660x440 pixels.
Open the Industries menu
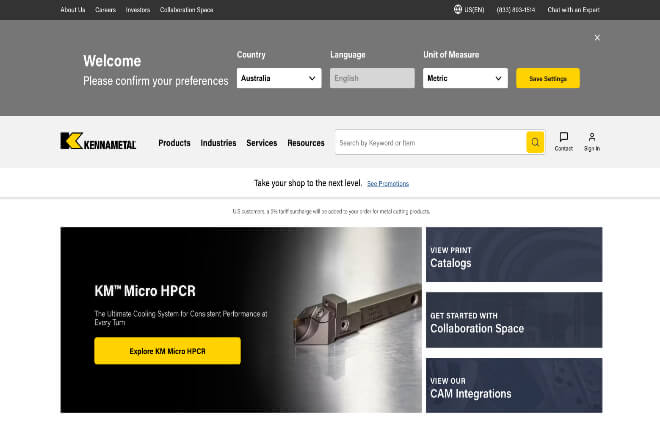click(218, 143)
